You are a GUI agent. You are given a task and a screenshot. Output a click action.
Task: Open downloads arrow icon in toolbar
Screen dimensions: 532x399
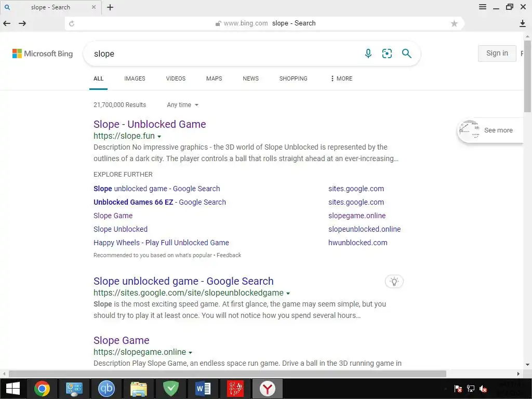(523, 23)
